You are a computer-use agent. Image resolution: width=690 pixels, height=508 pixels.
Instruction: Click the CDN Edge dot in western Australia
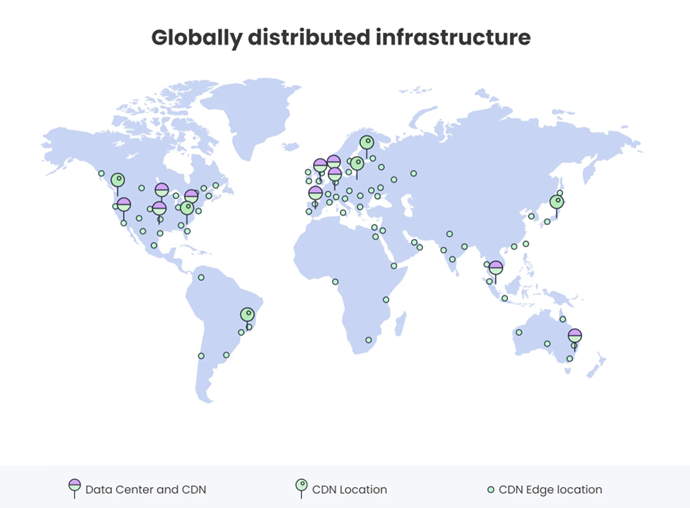[x=519, y=332]
